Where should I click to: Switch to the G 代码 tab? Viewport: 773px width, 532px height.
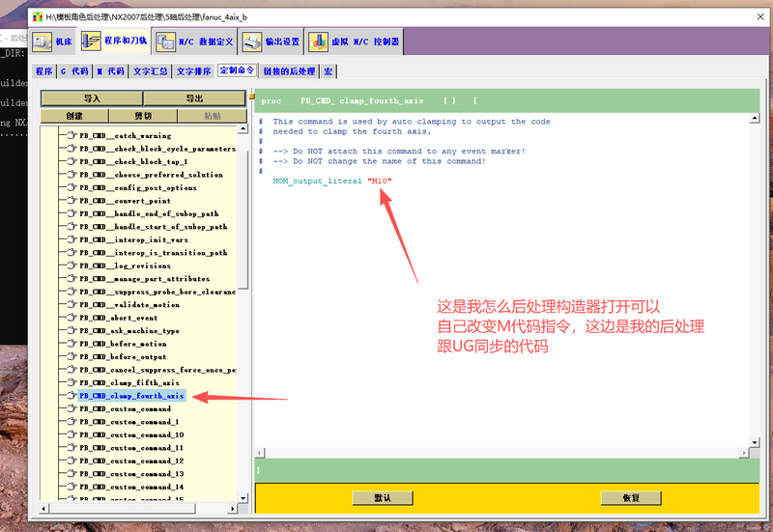(x=75, y=71)
